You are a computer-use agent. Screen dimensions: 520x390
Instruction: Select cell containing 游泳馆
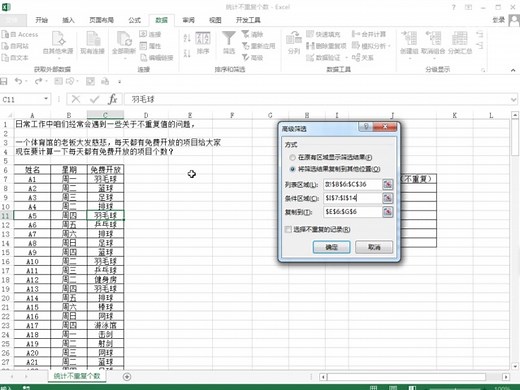pos(105,325)
